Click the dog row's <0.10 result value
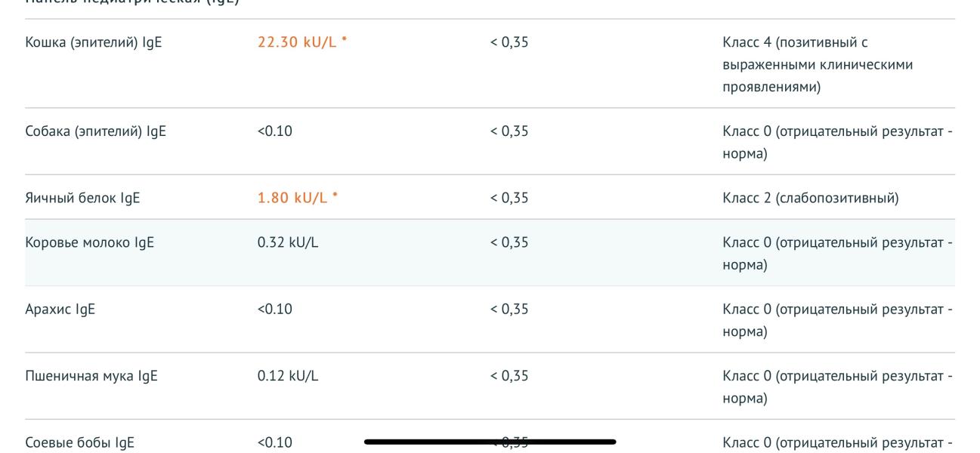 275,131
